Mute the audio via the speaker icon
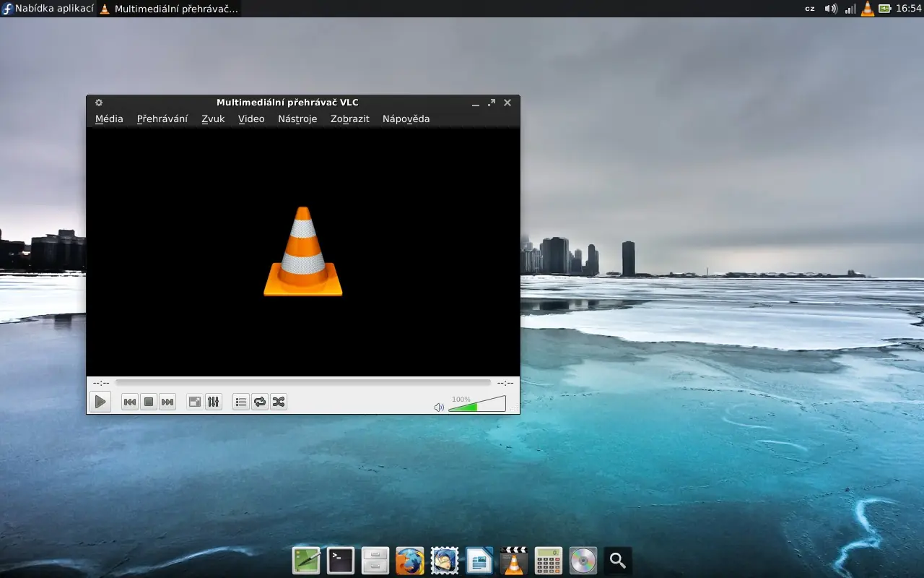Image resolution: width=924 pixels, height=578 pixels. click(438, 407)
